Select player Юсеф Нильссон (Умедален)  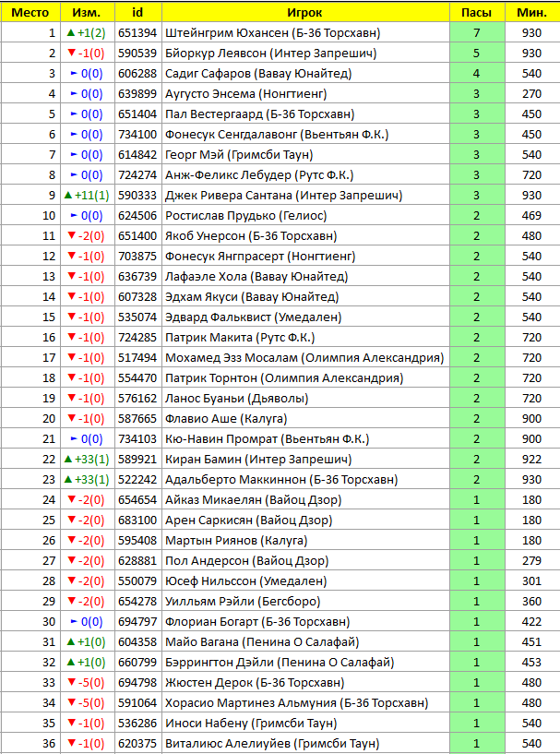click(246, 580)
